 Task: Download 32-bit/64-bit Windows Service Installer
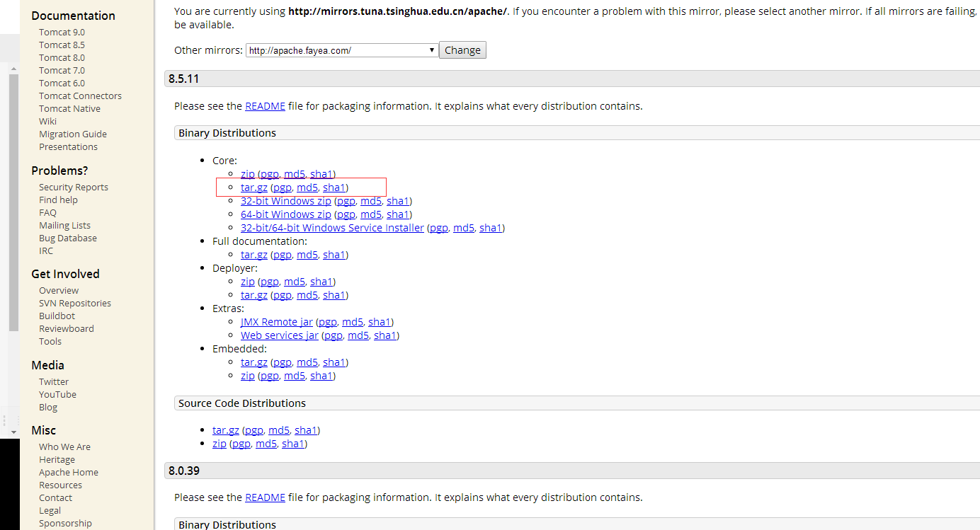pos(332,228)
